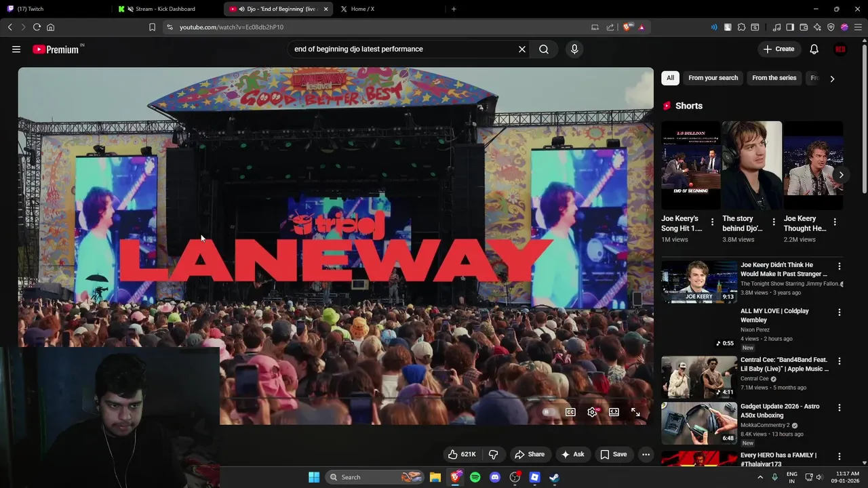The width and height of the screenshot is (868, 488).
Task: Reload the page
Action: point(37,27)
